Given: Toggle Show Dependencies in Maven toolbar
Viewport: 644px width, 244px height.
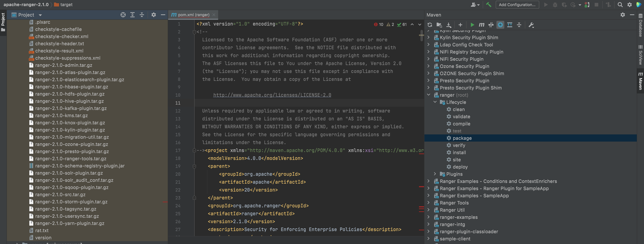Looking at the screenshot, I should pyautogui.click(x=510, y=25).
